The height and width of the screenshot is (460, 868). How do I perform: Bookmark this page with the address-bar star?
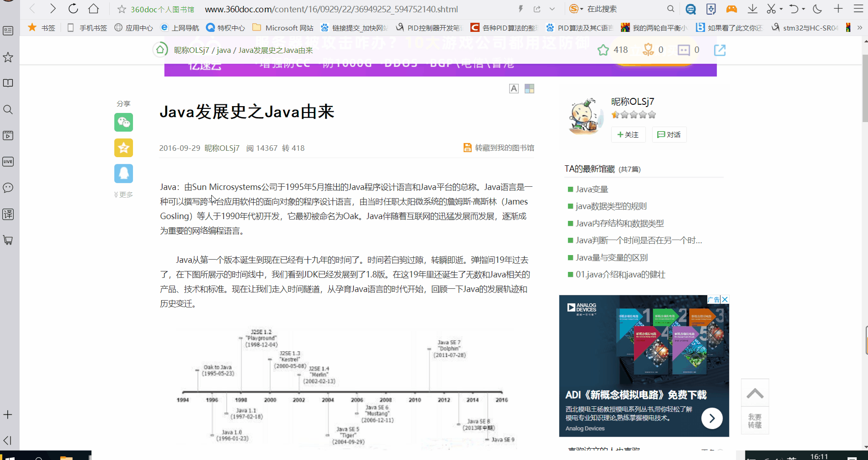(122, 9)
